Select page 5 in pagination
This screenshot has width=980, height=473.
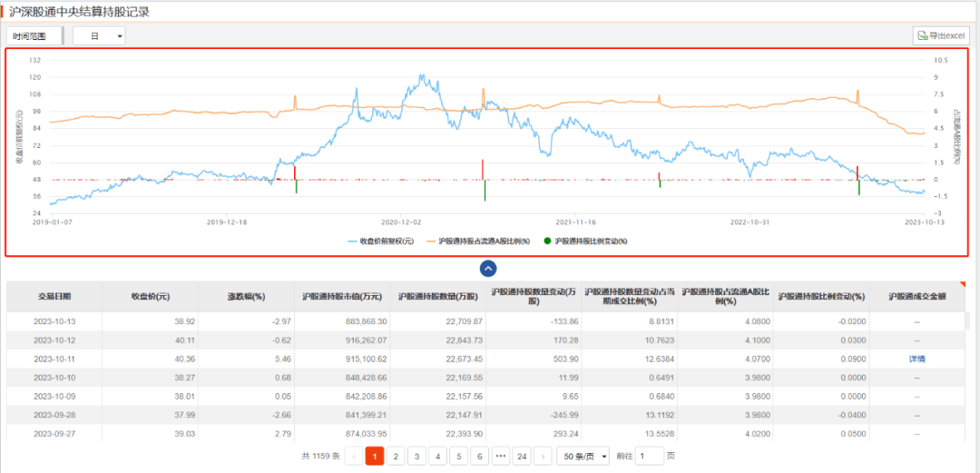pyautogui.click(x=458, y=457)
